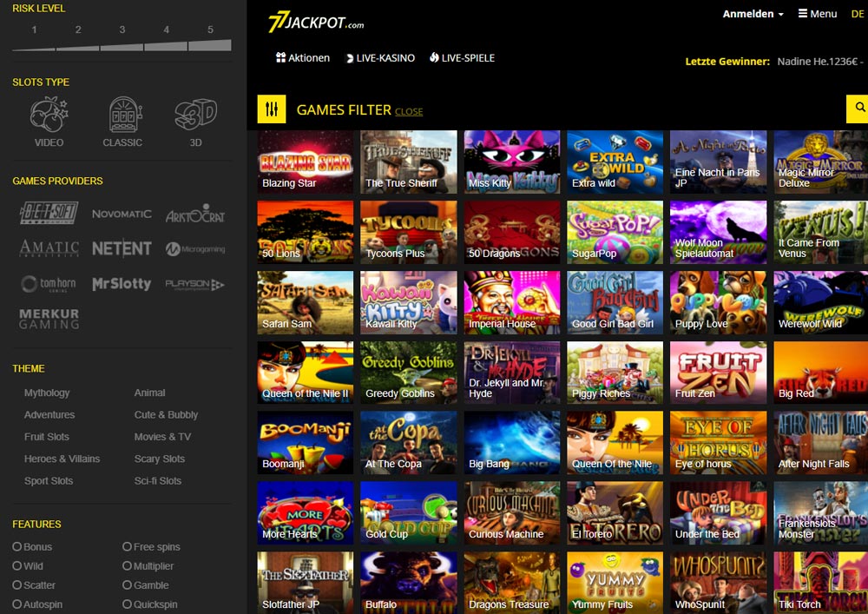Select the 3D slots type icon
Screen dimensions: 868x614
(x=195, y=122)
